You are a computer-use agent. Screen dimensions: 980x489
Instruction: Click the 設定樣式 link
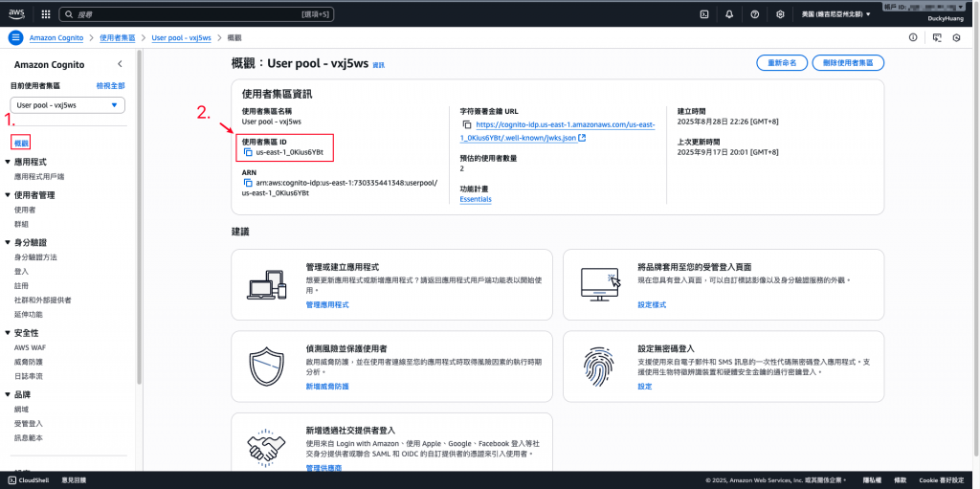coord(652,304)
